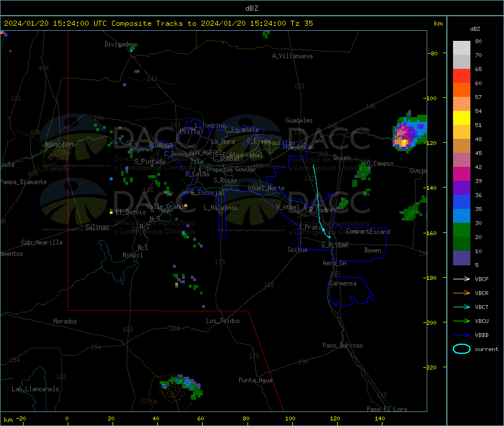This screenshot has width=504, height=426.
Task: Click the A_Villanueva map label
Action: 292,56
